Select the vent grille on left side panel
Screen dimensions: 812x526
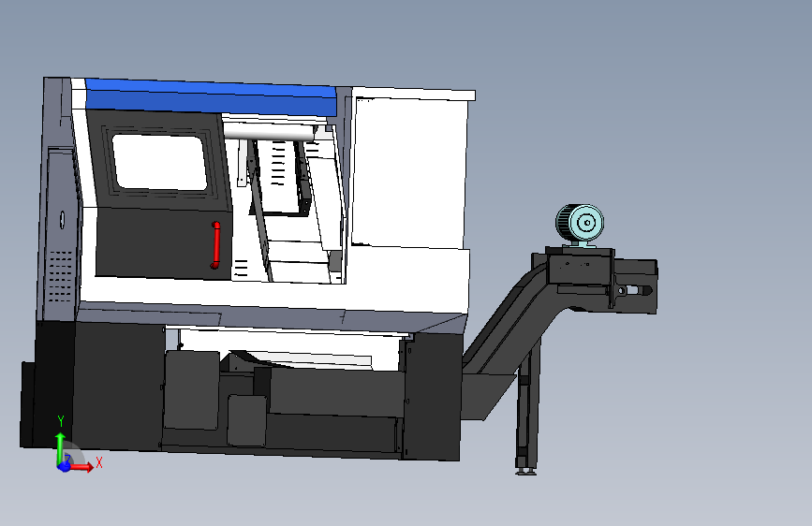60,277
